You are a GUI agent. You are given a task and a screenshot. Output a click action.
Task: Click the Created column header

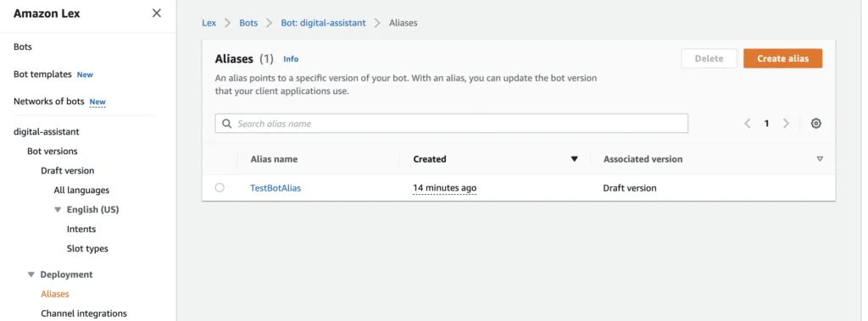coord(430,159)
